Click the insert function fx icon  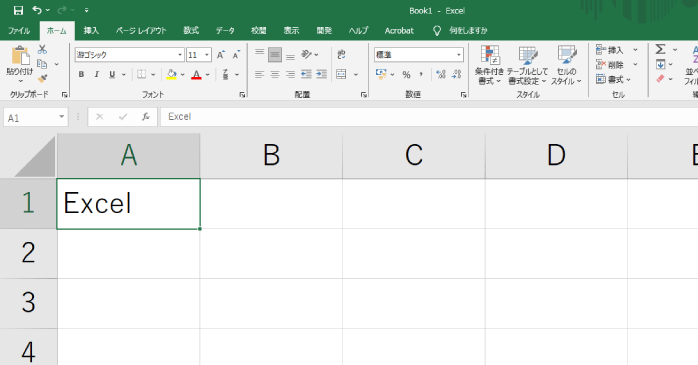pos(146,117)
